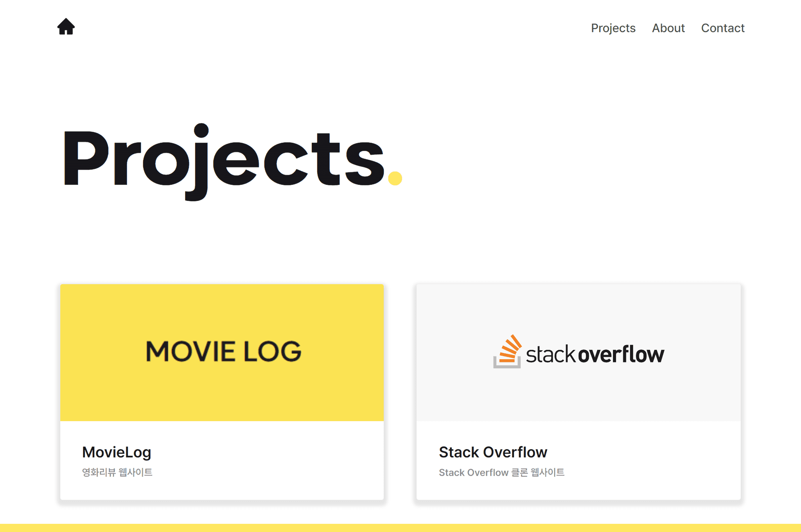Open the Stack Overflow logo thumbnail
Screen dimensions: 801x532
(x=578, y=353)
